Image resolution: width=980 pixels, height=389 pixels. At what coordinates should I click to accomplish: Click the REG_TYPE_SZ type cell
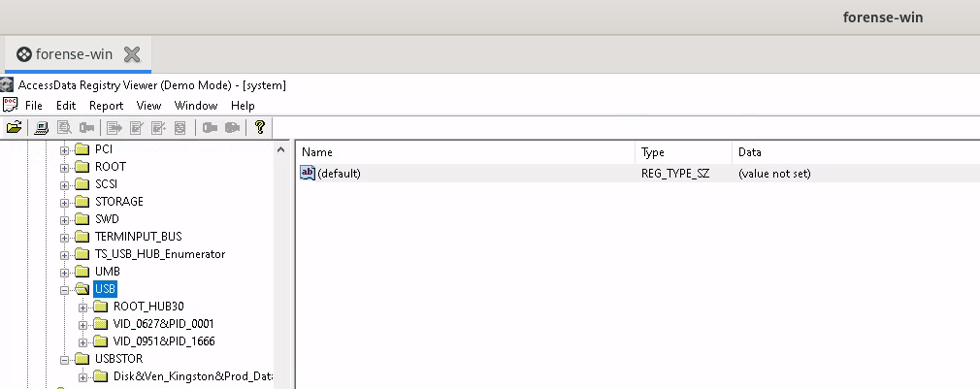675,174
